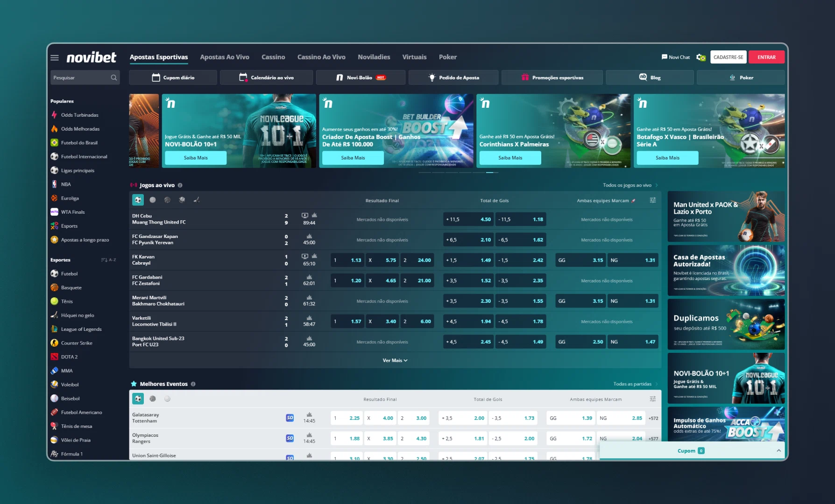
Task: Open market settings icon in Jogos ao vivo header
Action: (x=653, y=200)
